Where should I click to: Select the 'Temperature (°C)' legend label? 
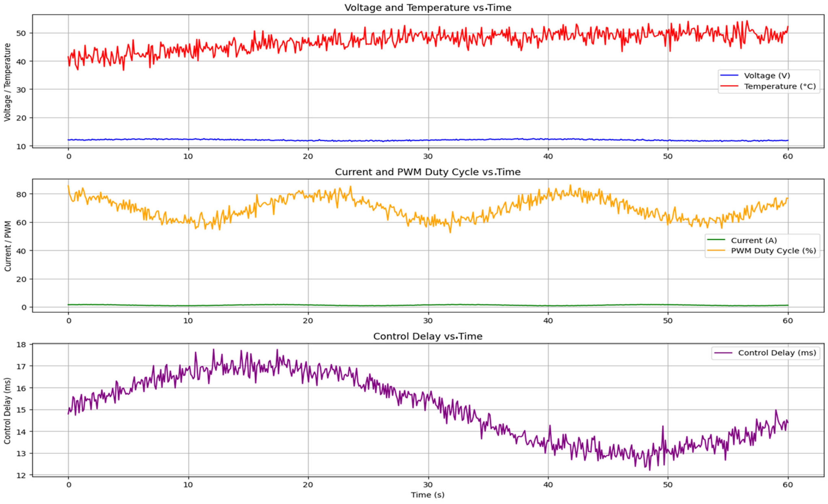coord(780,86)
